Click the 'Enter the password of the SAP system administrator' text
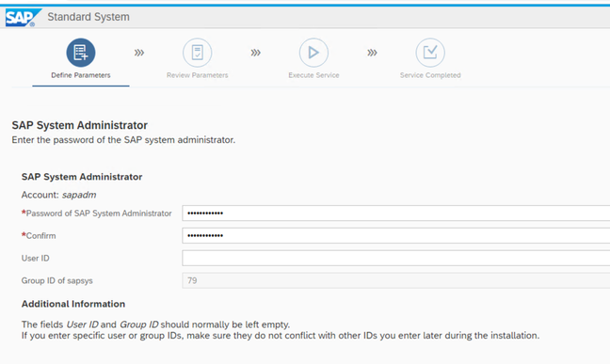This screenshot has height=364, width=610. click(123, 140)
